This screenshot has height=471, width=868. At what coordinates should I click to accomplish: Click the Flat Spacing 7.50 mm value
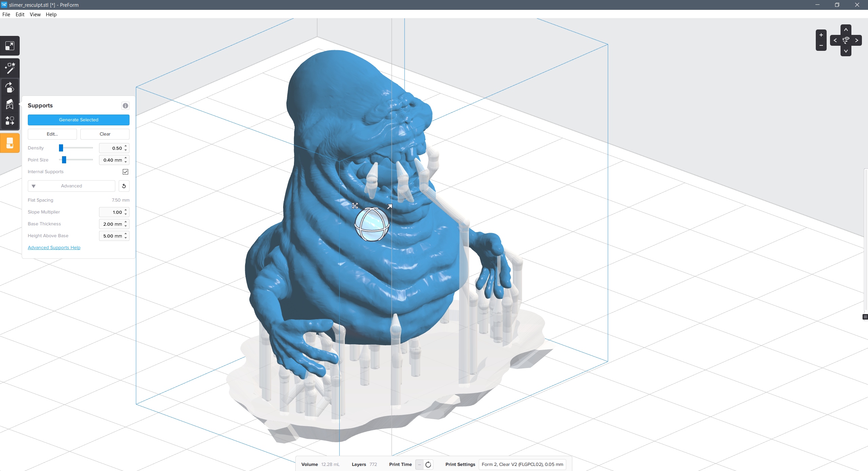[121, 200]
